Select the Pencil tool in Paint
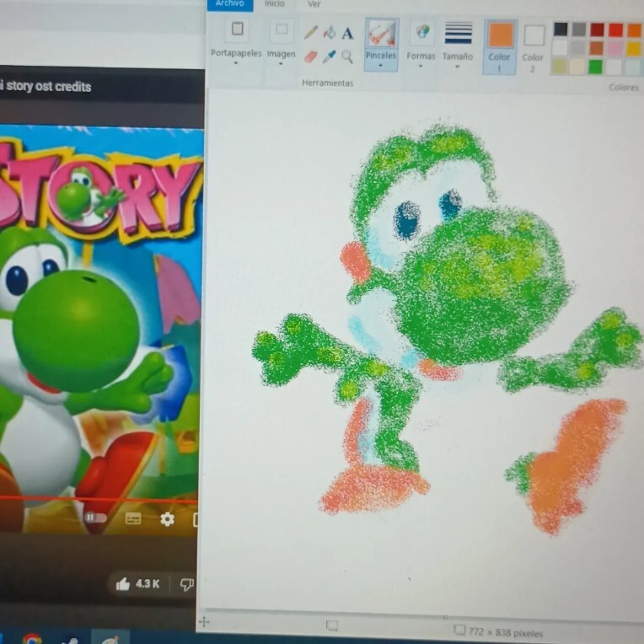The image size is (644, 644). click(310, 32)
